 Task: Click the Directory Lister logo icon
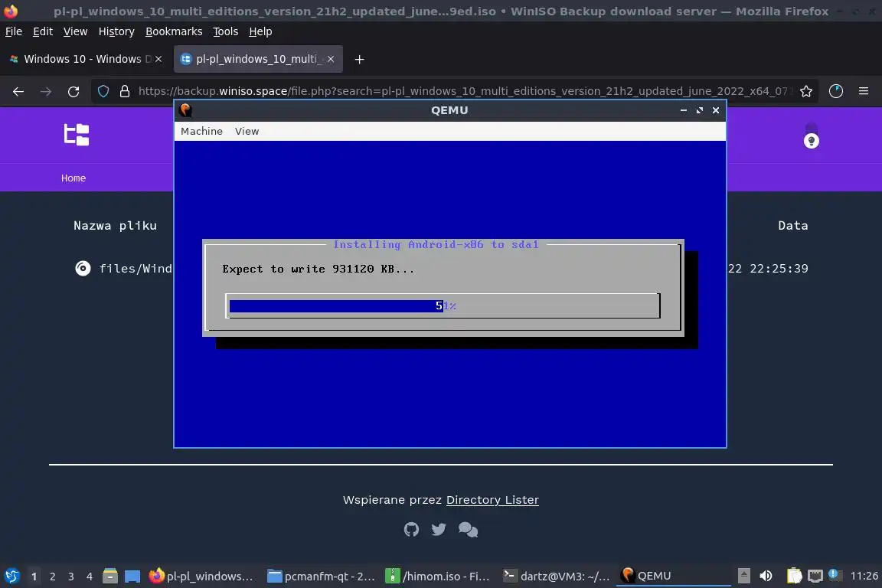[x=77, y=135]
